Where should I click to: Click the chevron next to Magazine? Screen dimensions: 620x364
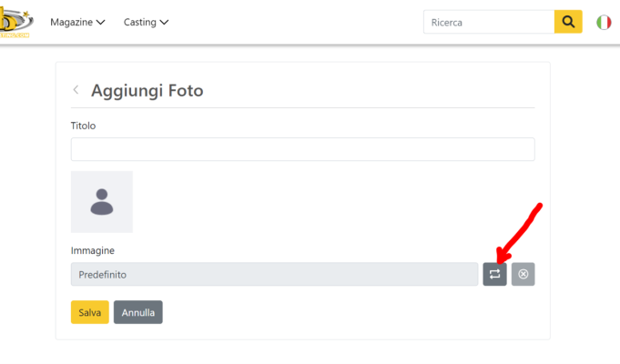tap(100, 23)
